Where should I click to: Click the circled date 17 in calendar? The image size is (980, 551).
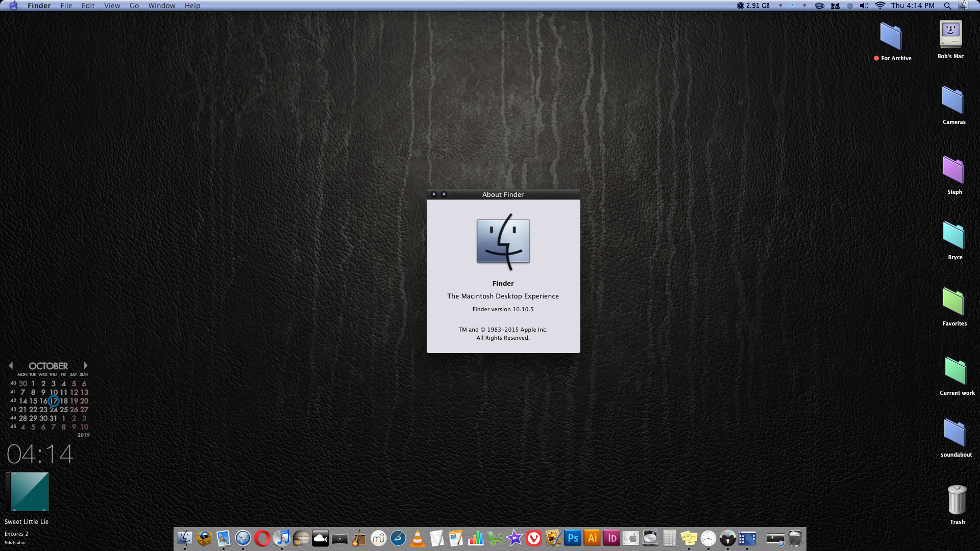(54, 401)
